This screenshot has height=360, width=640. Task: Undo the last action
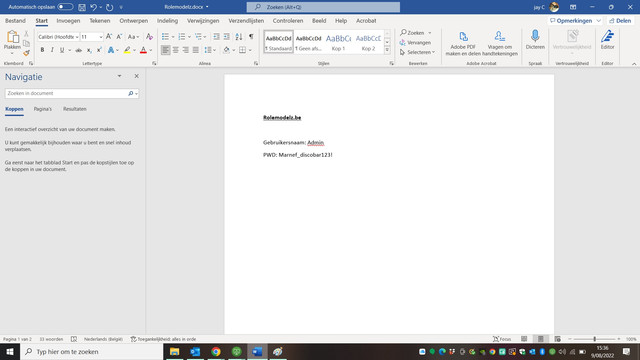click(x=93, y=7)
